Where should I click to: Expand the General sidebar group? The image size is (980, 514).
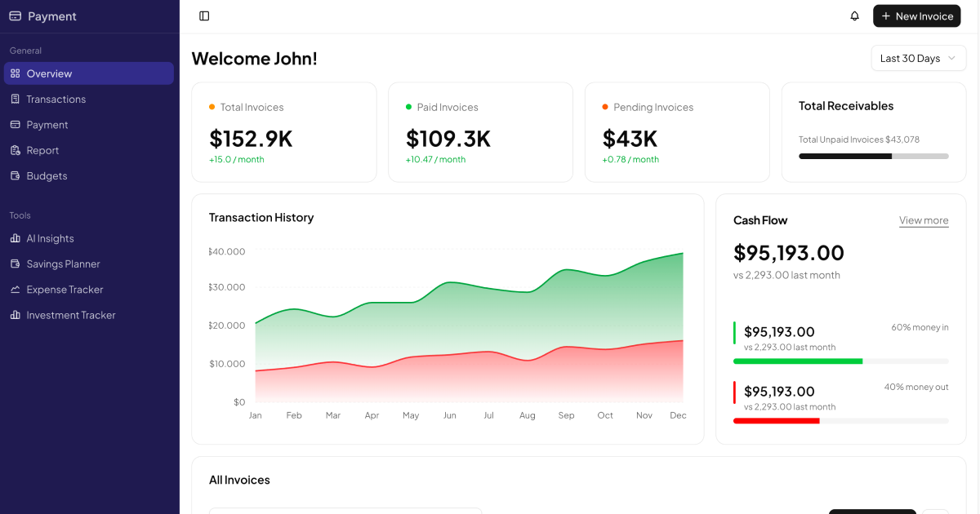25,51
